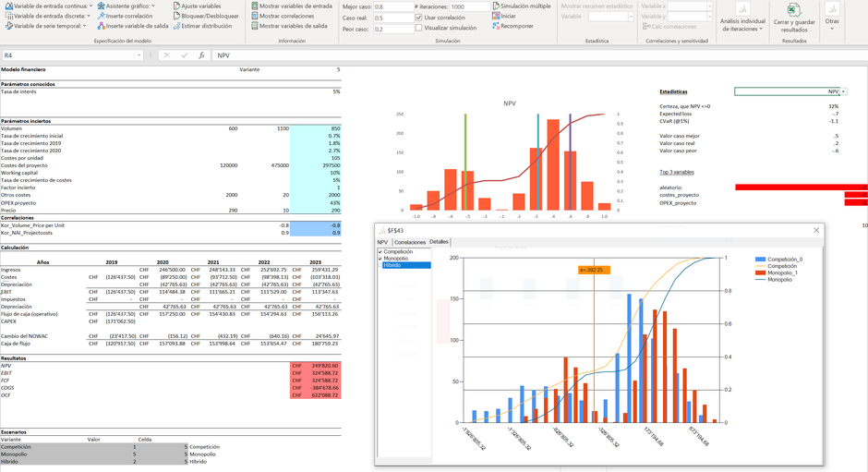The height and width of the screenshot is (472, 868).
Task: Close the $F$43 chart window
Action: (816, 231)
